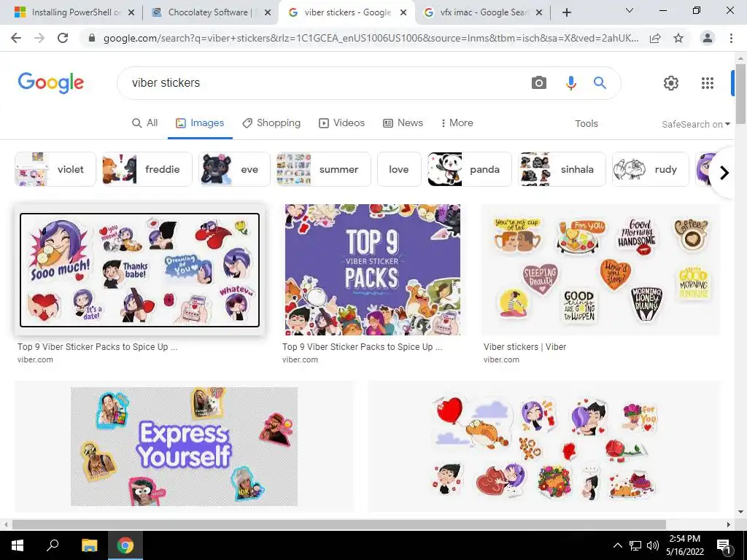Bookmark this tab with star icon
Image resolution: width=747 pixels, height=560 pixels.
click(678, 38)
